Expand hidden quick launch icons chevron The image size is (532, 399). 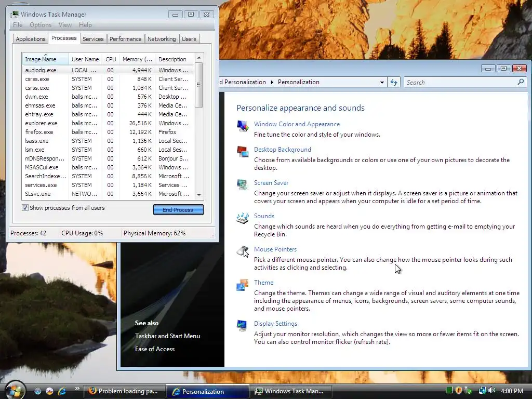click(x=77, y=389)
